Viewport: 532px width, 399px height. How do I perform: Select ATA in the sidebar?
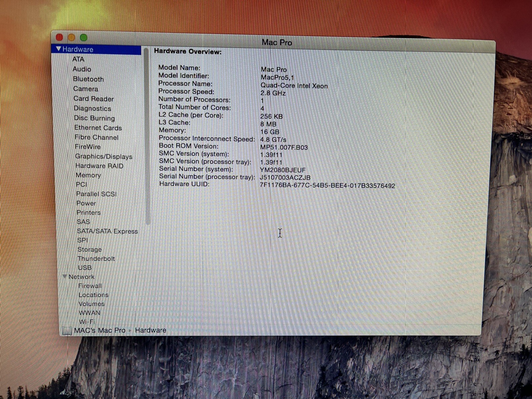coord(78,59)
